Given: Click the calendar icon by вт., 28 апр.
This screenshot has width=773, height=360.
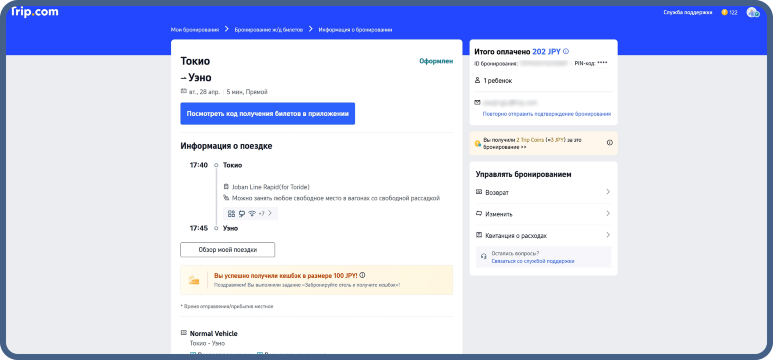Looking at the screenshot, I should 183,91.
